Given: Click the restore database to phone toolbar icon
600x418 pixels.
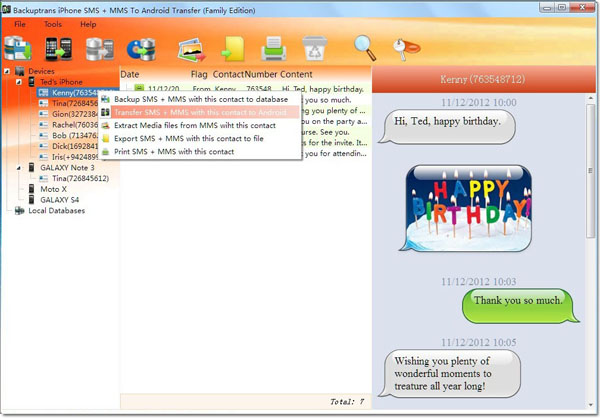Looking at the screenshot, I should (x=100, y=49).
